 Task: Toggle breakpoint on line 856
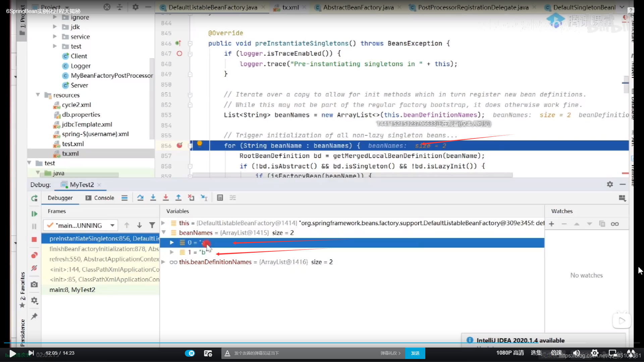pyautogui.click(x=179, y=145)
